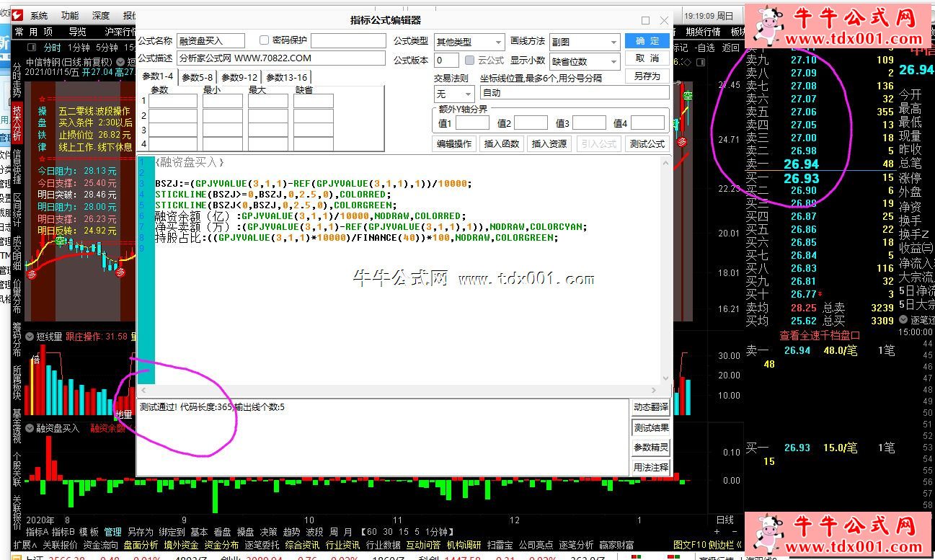This screenshot has height=560, width=935.
Task: Toggle the 云公式 checkbox
Action: point(470,61)
